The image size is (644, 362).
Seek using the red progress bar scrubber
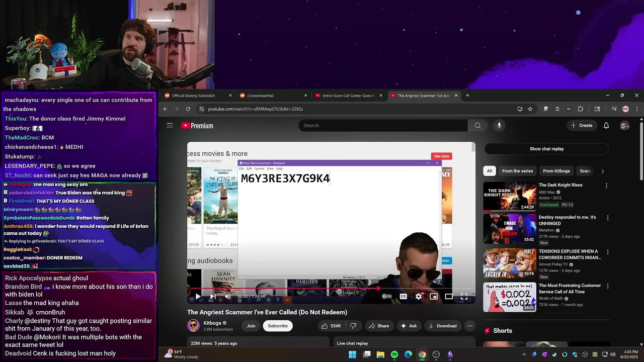point(378,289)
